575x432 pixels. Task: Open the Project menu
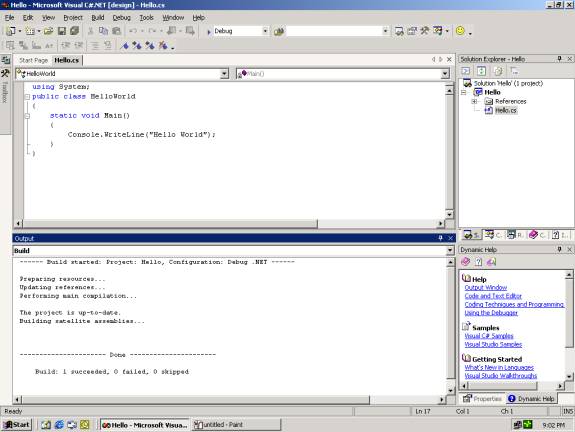pyautogui.click(x=73, y=18)
